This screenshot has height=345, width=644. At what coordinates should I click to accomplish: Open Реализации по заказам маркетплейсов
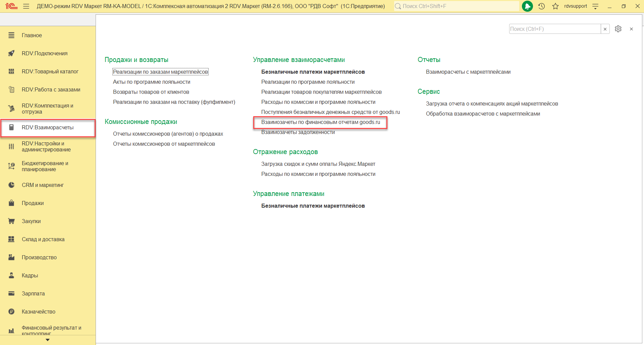click(x=160, y=72)
